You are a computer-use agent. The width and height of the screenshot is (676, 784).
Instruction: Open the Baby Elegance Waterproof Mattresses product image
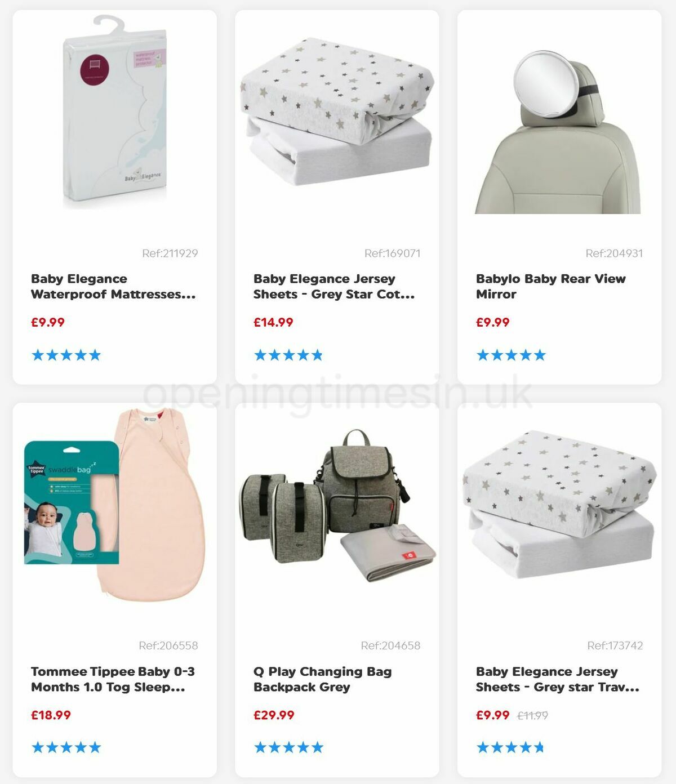point(115,113)
